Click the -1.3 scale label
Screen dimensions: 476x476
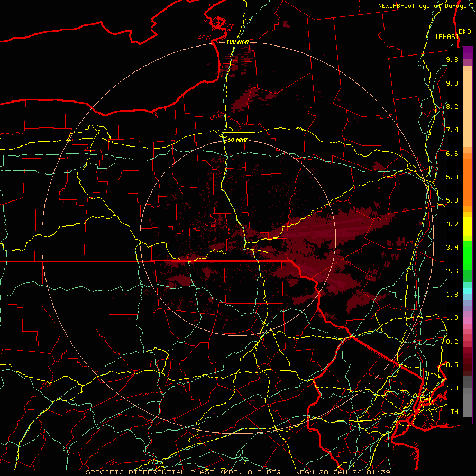[x=451, y=388]
